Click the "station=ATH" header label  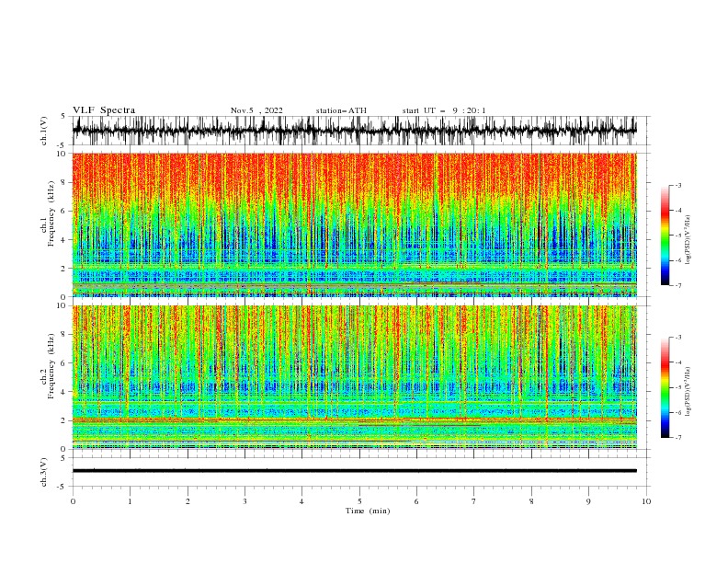click(341, 110)
